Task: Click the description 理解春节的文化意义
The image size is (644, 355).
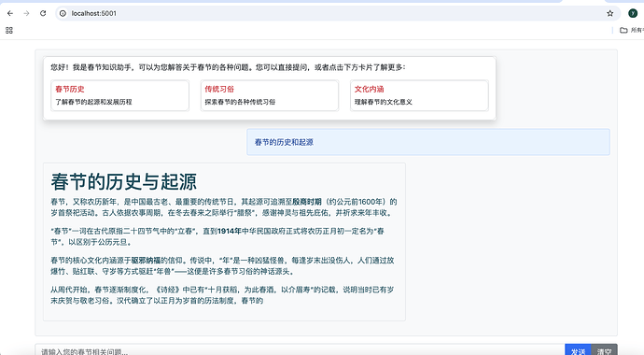Action: pos(384,102)
